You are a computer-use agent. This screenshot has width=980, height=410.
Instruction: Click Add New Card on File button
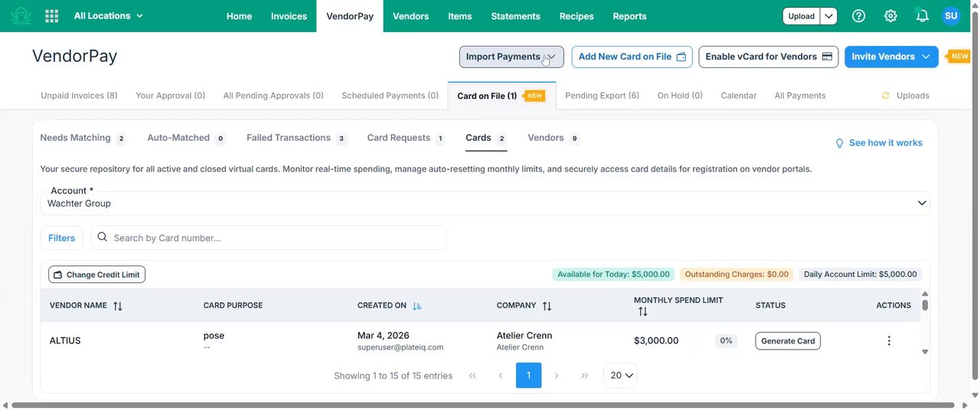point(632,57)
